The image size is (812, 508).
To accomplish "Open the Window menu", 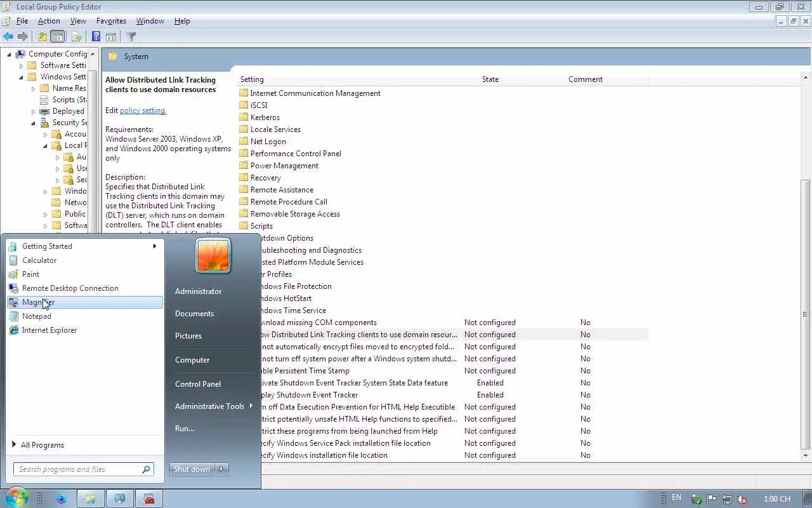I will (150, 21).
